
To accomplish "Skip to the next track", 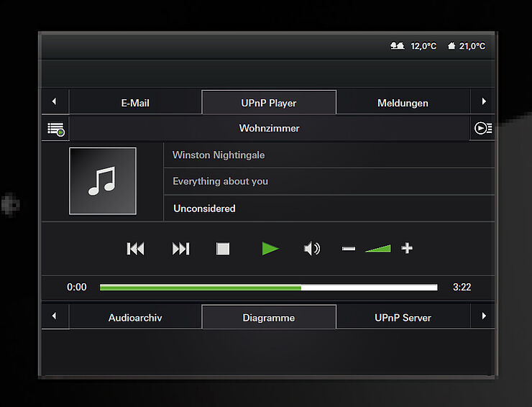I will (x=180, y=249).
